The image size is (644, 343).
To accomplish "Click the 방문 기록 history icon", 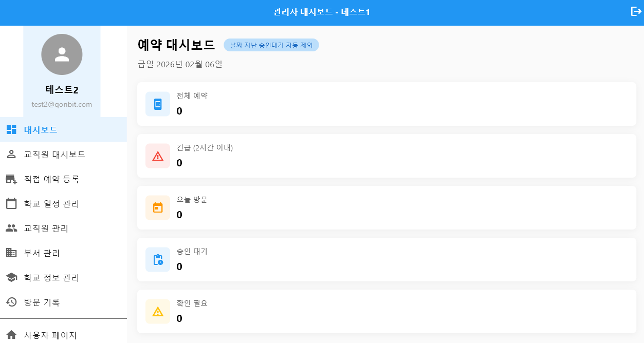I will tap(11, 302).
